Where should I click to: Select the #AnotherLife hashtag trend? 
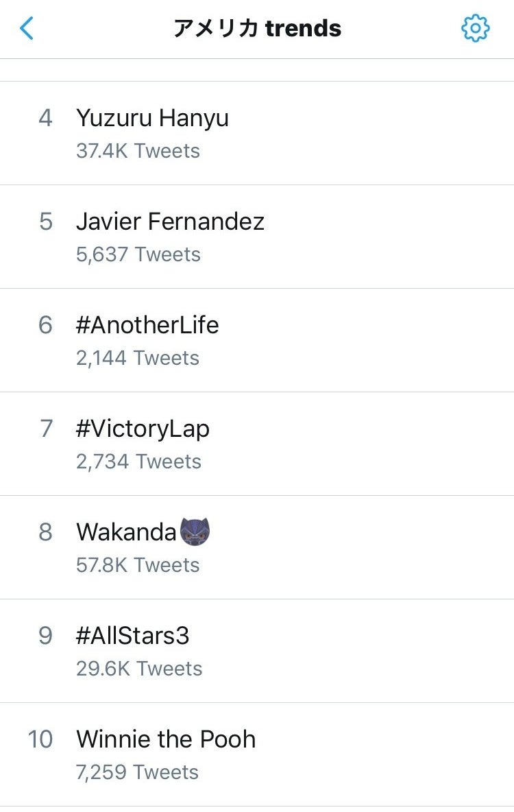257,340
